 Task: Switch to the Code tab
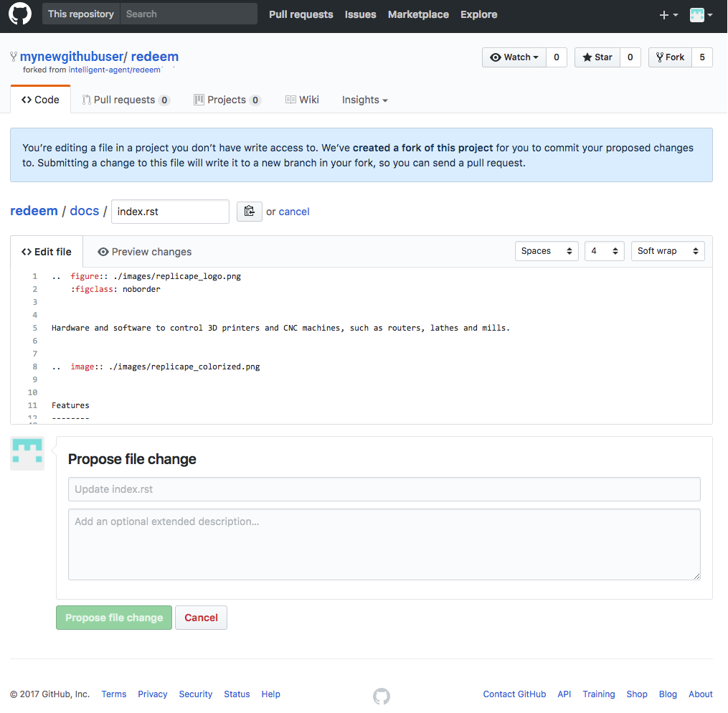pyautogui.click(x=40, y=100)
